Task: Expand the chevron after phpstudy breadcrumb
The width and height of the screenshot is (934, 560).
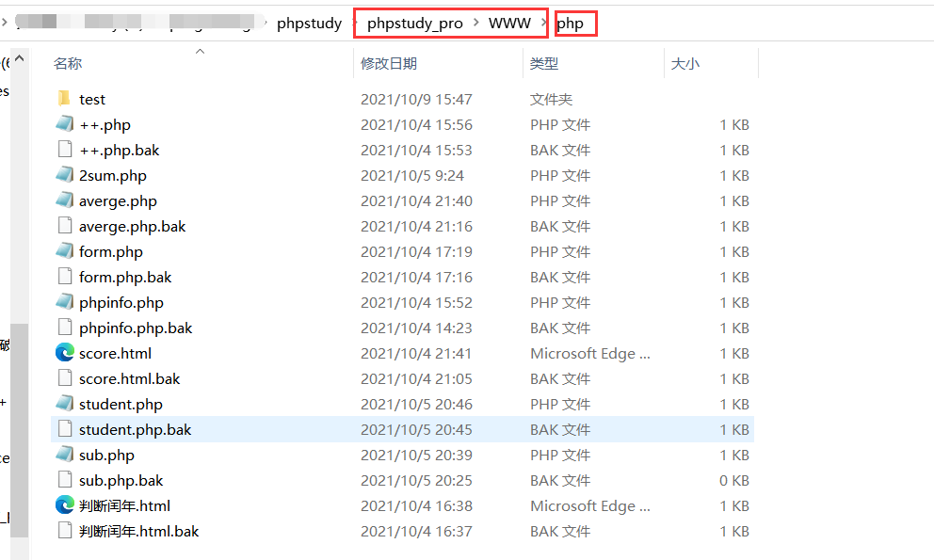Action: point(356,23)
